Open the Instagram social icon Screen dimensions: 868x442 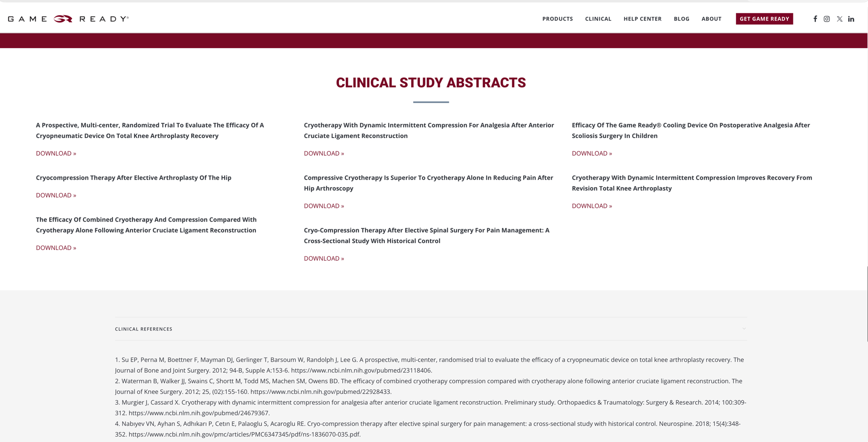(827, 19)
